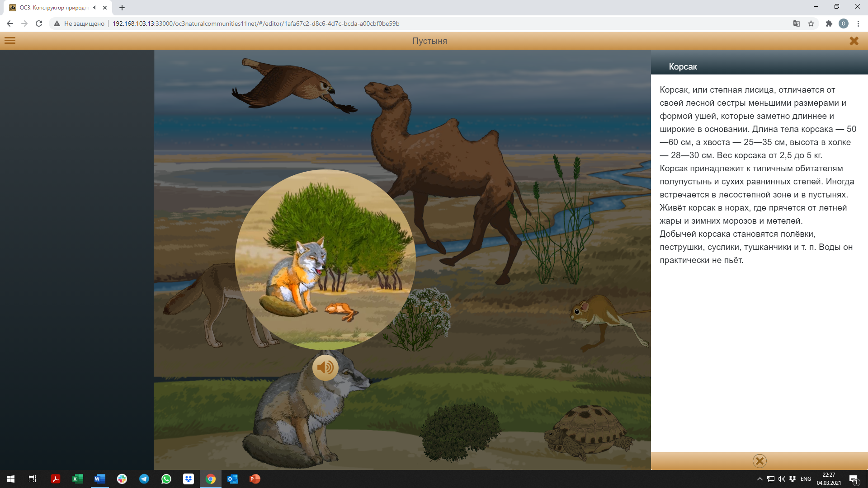The width and height of the screenshot is (868, 488).
Task: Open the hamburger menu icon
Action: click(x=10, y=41)
